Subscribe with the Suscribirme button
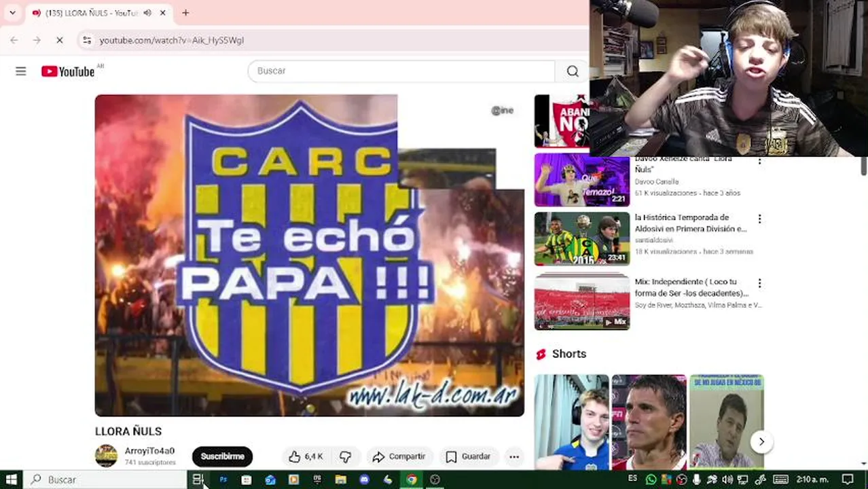The width and height of the screenshot is (868, 489). [x=222, y=456]
